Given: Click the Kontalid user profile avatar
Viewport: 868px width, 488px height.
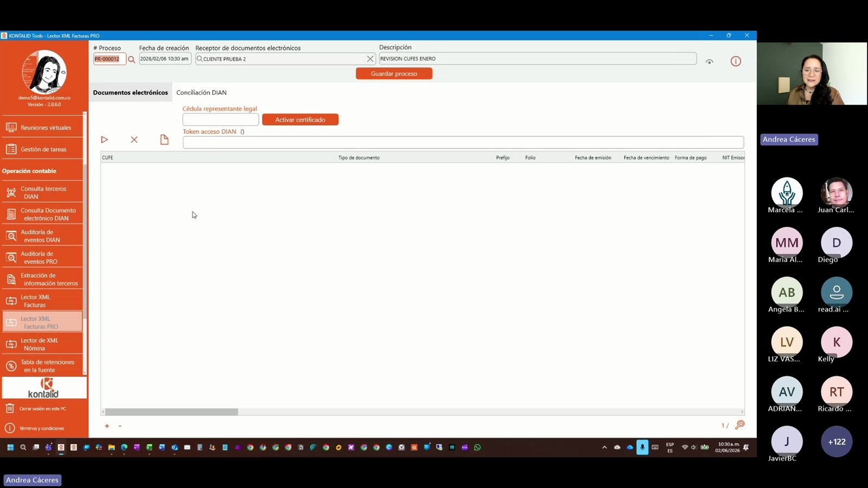Looking at the screenshot, I should click(x=44, y=72).
